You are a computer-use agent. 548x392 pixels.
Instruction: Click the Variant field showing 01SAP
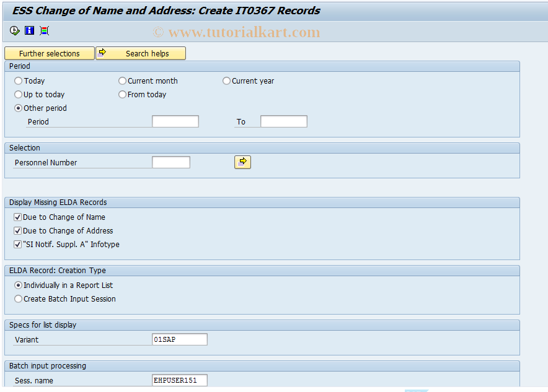tap(180, 339)
